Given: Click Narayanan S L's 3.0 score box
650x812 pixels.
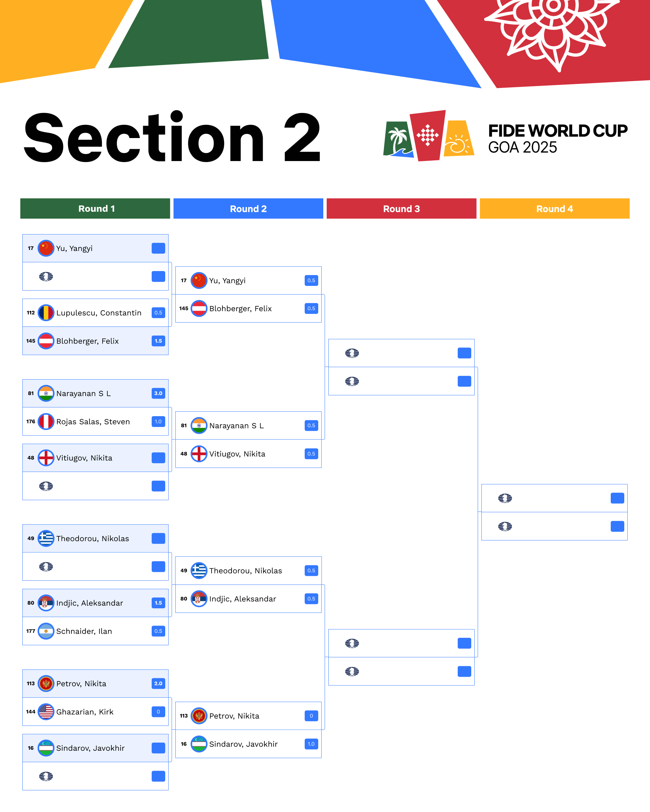Looking at the screenshot, I should click(x=158, y=393).
